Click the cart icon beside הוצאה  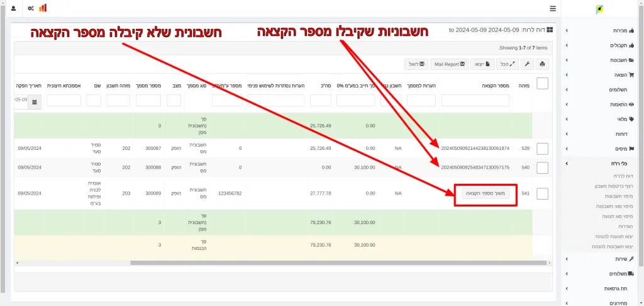tap(631, 75)
